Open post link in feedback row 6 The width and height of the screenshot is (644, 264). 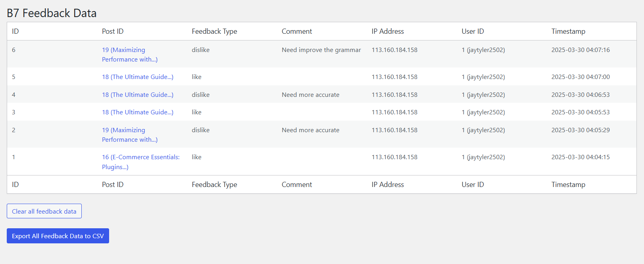click(x=130, y=54)
